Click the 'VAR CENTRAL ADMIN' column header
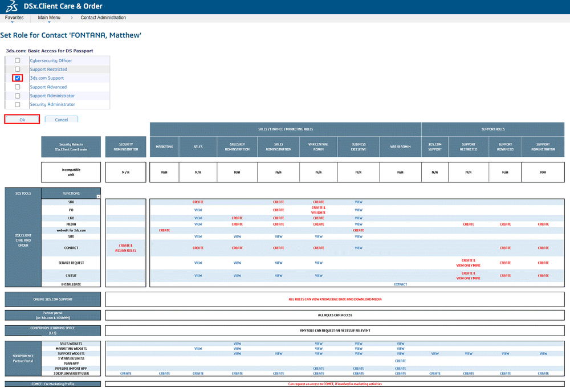Screen dimensions: 570x392 (319, 147)
